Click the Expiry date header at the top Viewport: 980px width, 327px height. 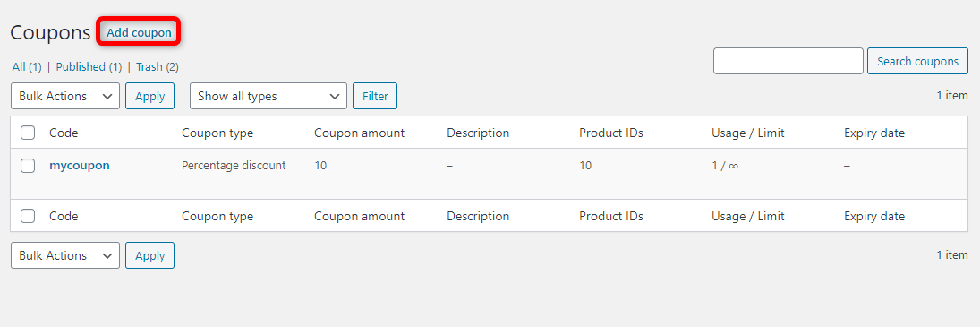coord(874,133)
